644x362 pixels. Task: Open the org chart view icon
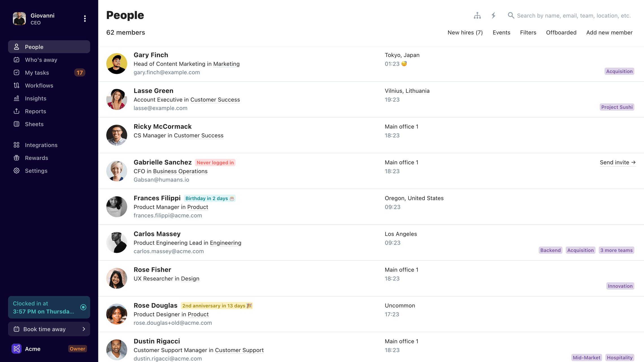click(x=477, y=16)
